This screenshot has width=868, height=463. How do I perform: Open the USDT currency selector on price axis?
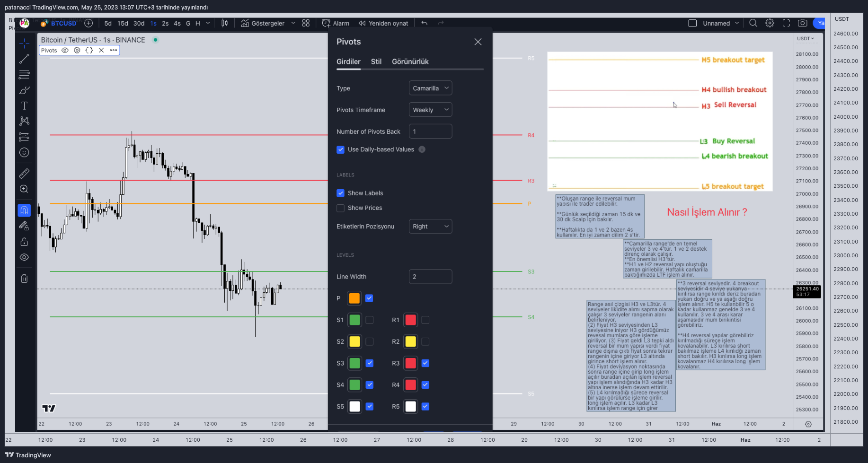tap(805, 39)
